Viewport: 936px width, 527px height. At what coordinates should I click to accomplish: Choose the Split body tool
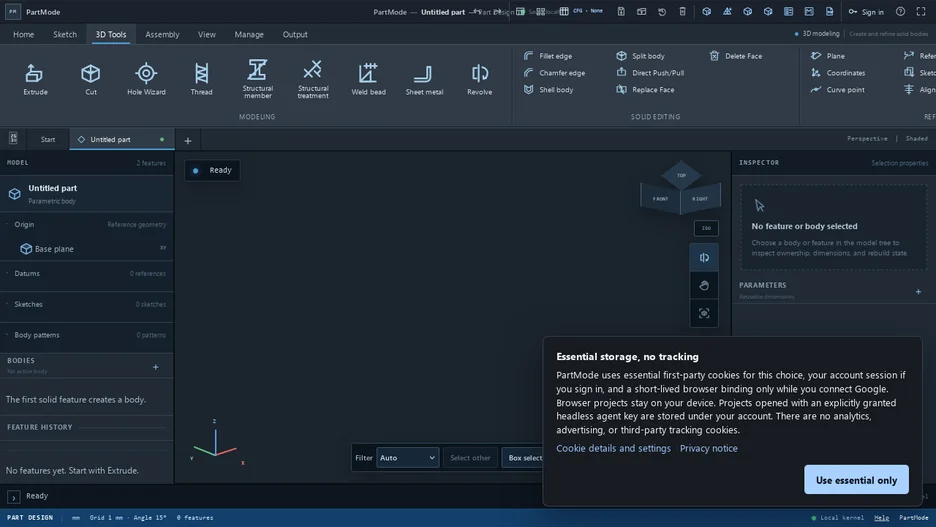click(x=641, y=56)
